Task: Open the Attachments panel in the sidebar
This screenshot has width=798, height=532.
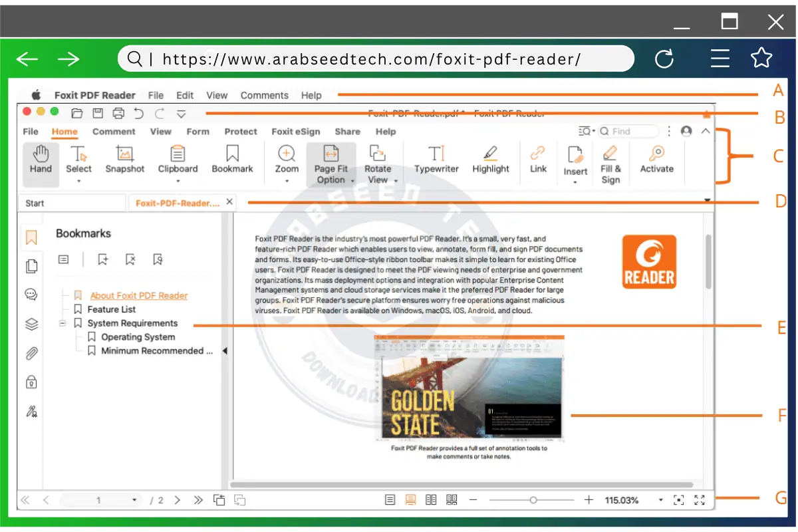Action: [x=31, y=353]
